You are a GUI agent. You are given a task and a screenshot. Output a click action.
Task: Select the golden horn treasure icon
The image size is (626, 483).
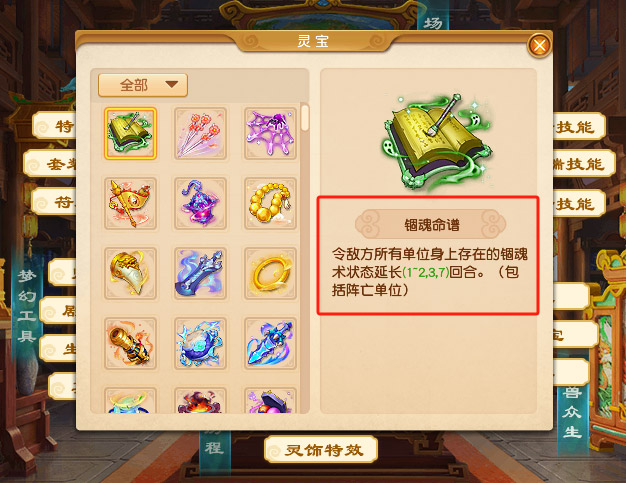[130, 273]
